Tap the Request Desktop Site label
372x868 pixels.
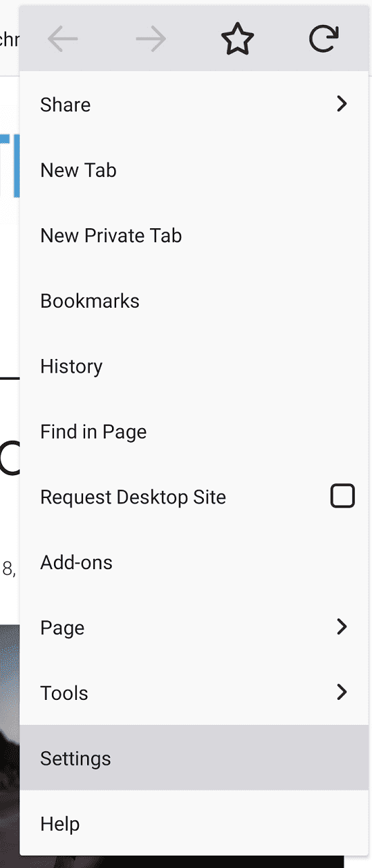point(133,497)
